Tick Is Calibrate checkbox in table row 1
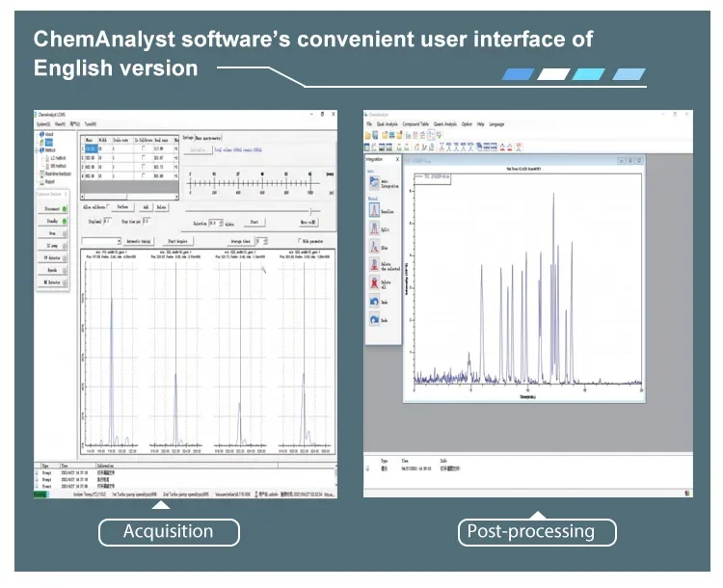 pyautogui.click(x=144, y=148)
